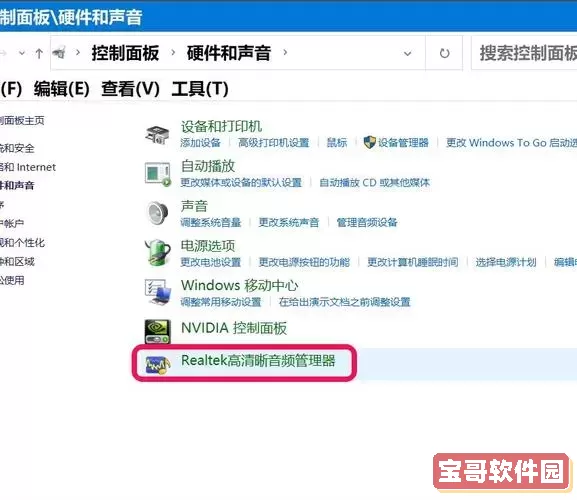Click the 鼠标 link
Viewport: 577px width, 500px height.
(x=337, y=143)
